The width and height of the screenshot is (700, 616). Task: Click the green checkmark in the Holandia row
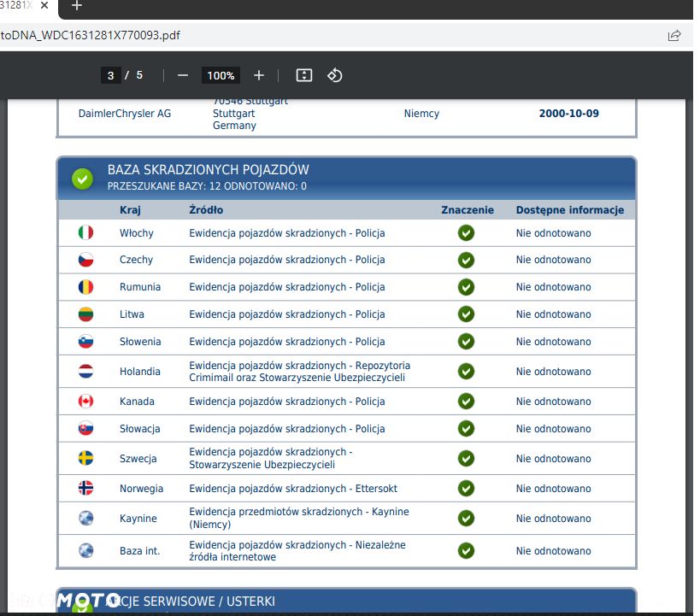click(466, 371)
